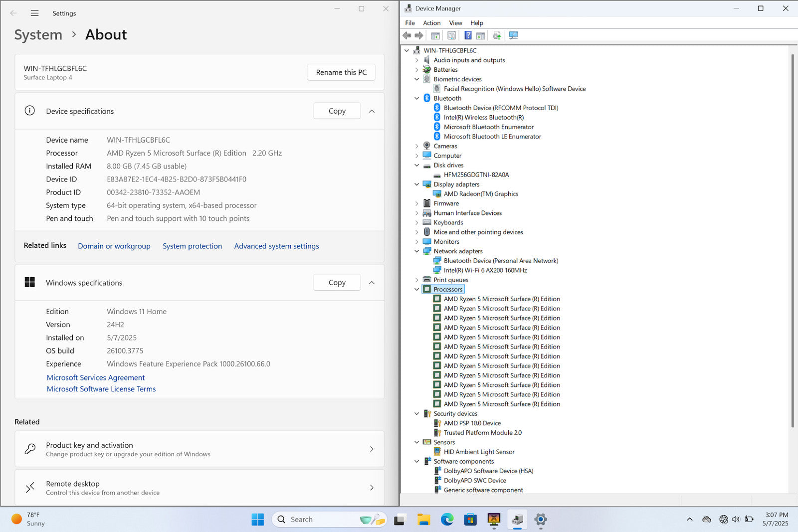798x532 pixels.
Task: Open the View menu in Device Manager
Action: pyautogui.click(x=455, y=23)
